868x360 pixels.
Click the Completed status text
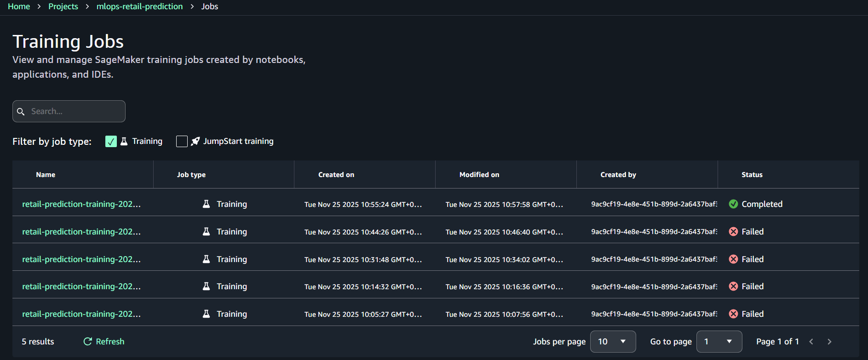762,204
